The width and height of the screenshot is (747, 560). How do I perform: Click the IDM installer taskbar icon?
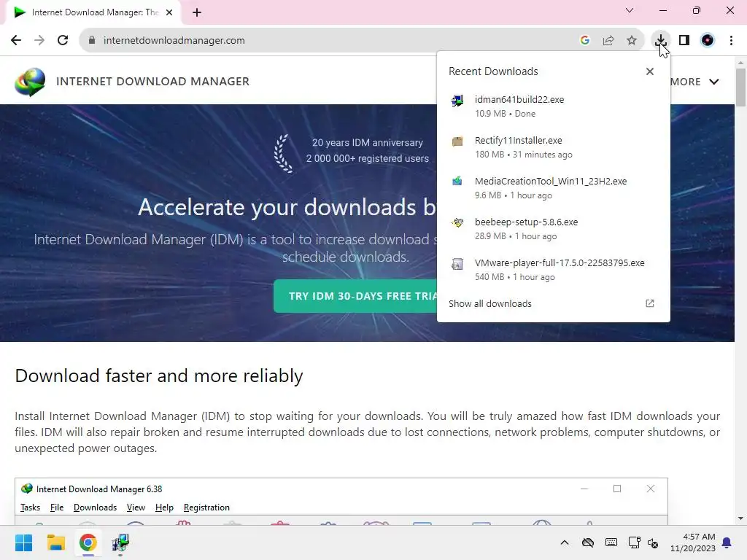[120, 542]
